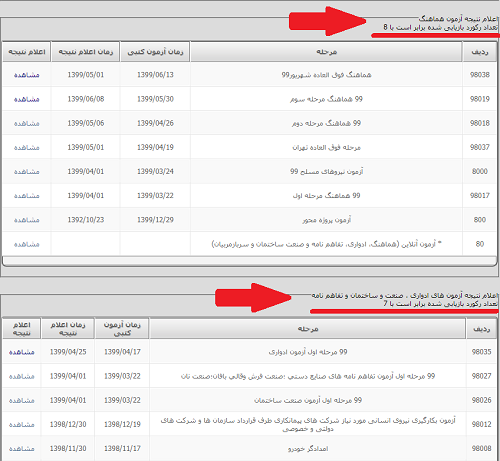Screen dimensions: 500x461
Task: Select row number 98012
Action: coord(481,424)
